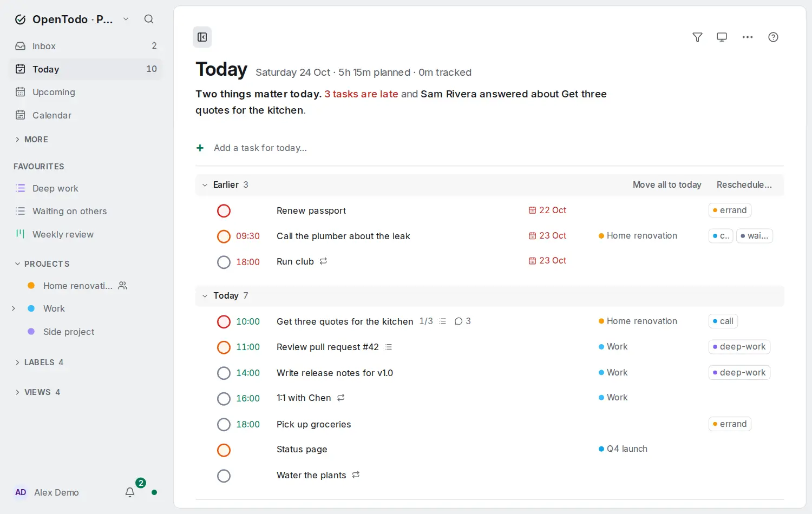
Task: Click the Reschedule... button
Action: [x=744, y=185]
